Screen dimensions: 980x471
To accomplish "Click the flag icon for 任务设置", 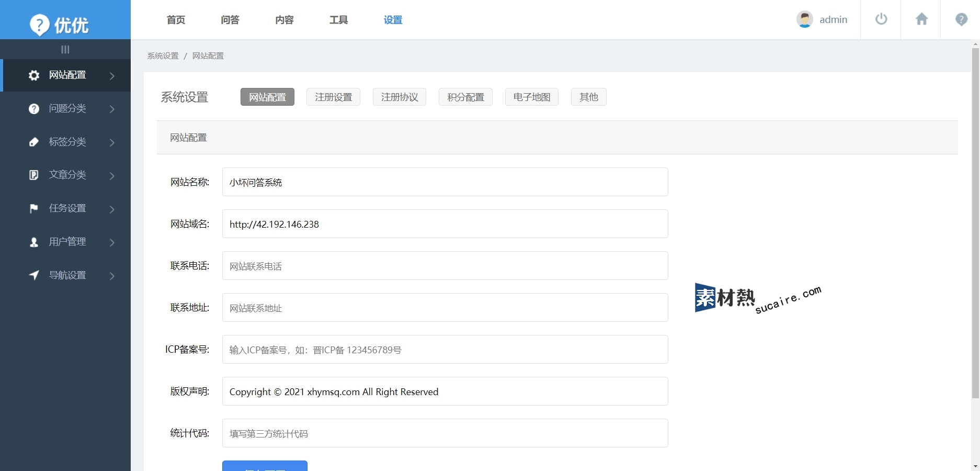I will pyautogui.click(x=34, y=208).
